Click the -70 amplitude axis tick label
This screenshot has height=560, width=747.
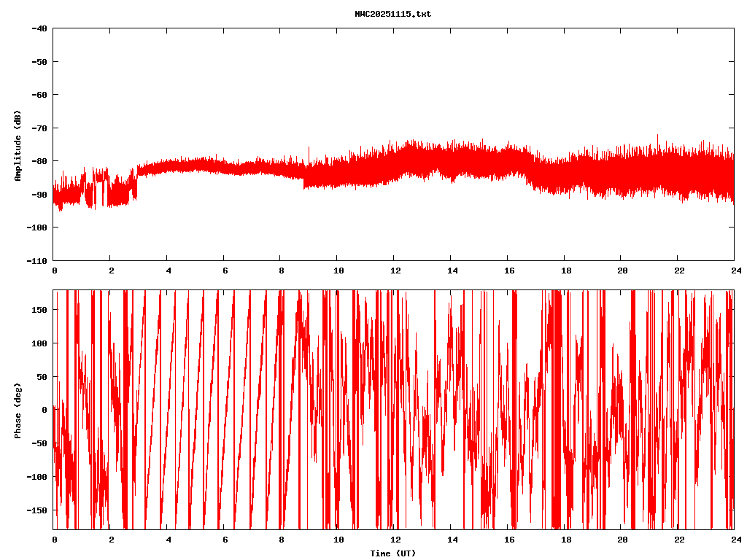coord(39,128)
